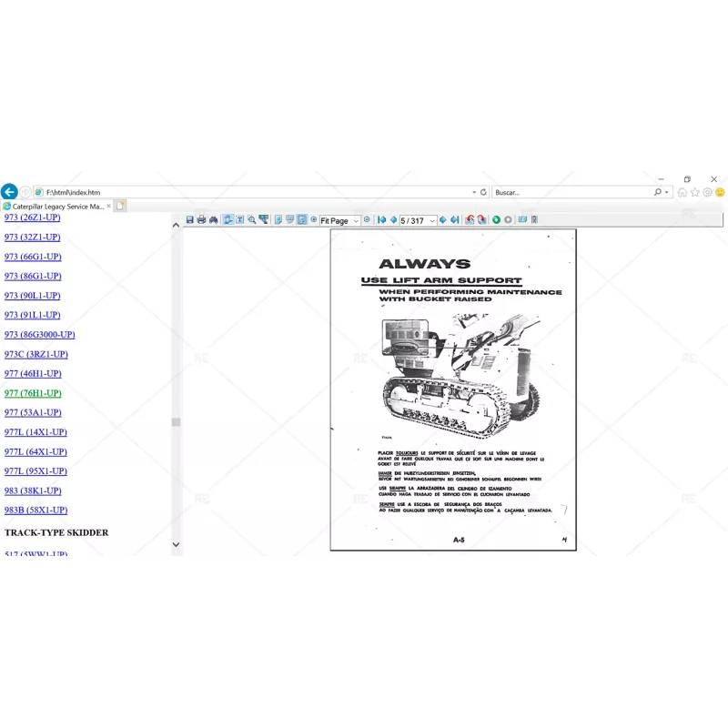Go to last page of document
This screenshot has height=728, width=728.
click(x=454, y=220)
